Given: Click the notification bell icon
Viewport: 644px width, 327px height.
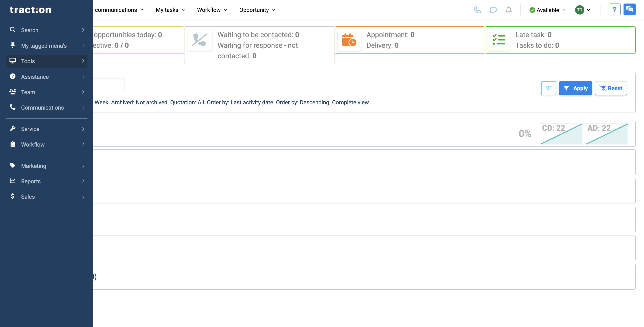Looking at the screenshot, I should point(508,10).
